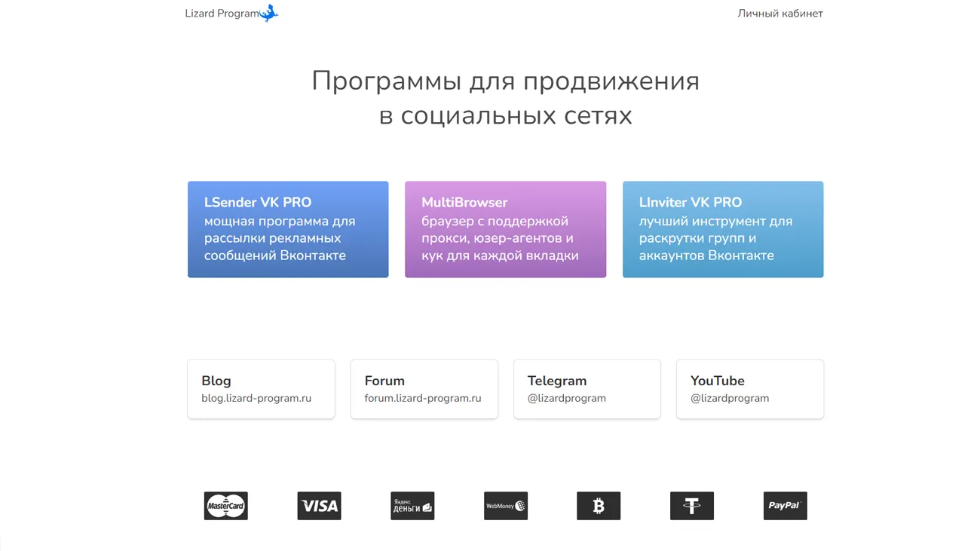Click the lizard logo next to Lizard Program
The image size is (980, 551).
(268, 13)
